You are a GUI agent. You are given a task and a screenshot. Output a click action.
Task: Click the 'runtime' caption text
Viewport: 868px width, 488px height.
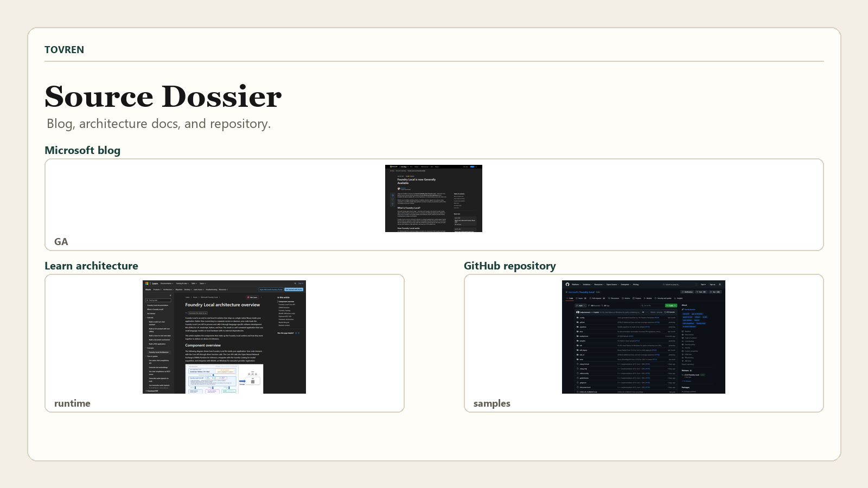[72, 403]
